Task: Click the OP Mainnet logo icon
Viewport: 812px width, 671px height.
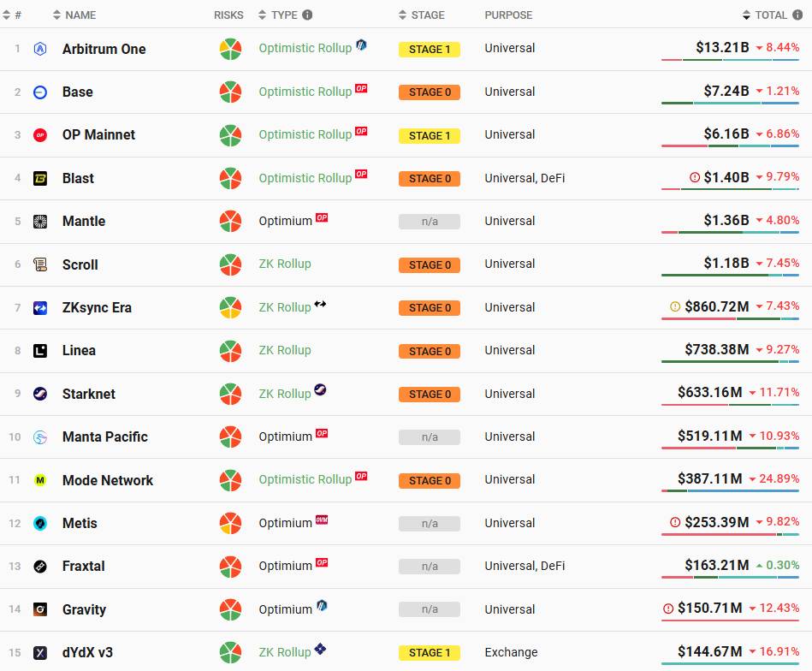Action: click(40, 135)
